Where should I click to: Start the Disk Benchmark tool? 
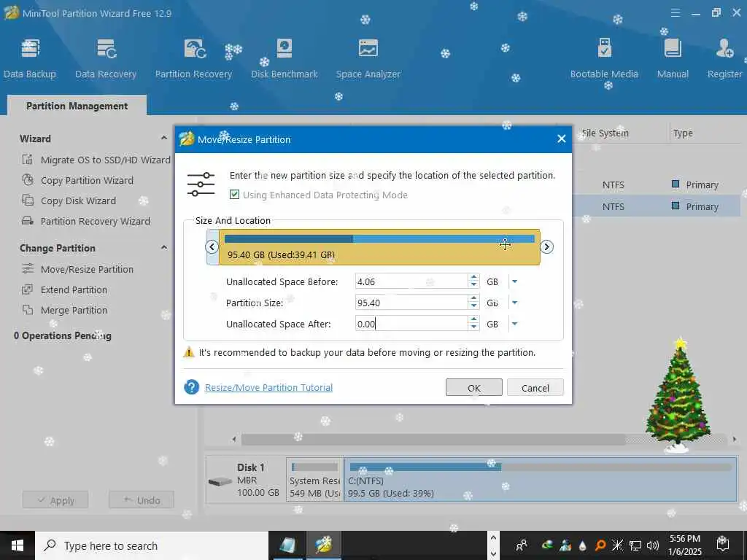[x=285, y=59]
